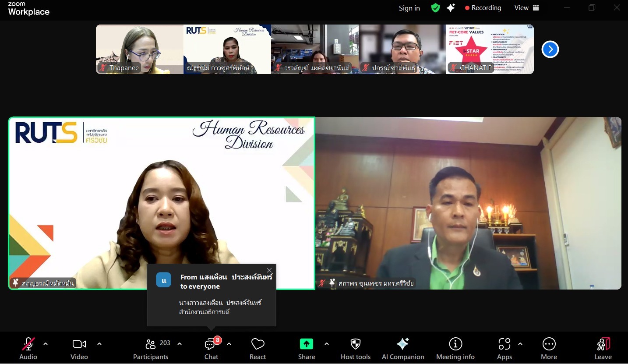
Task: Dismiss the chat message notification popup
Action: (269, 270)
